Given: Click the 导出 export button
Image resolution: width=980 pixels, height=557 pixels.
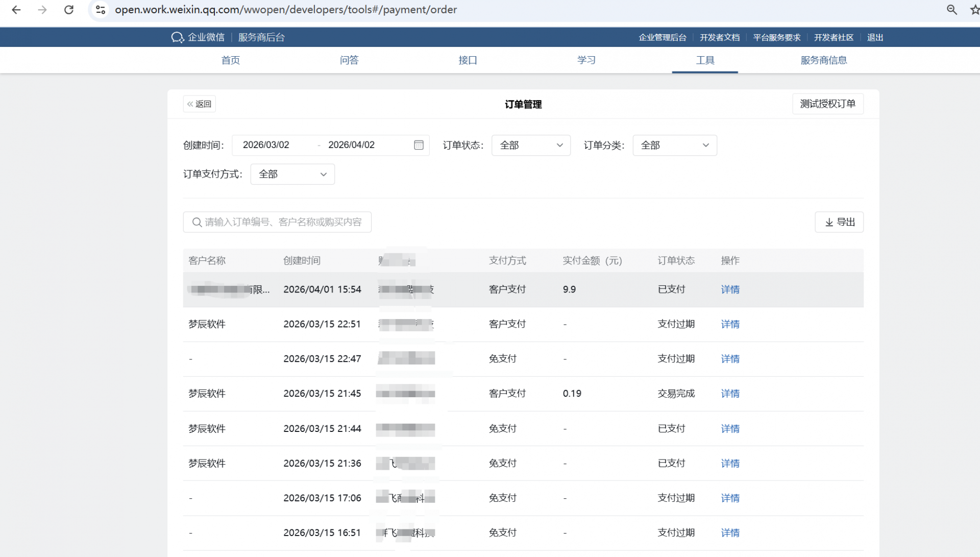Looking at the screenshot, I should tap(839, 222).
